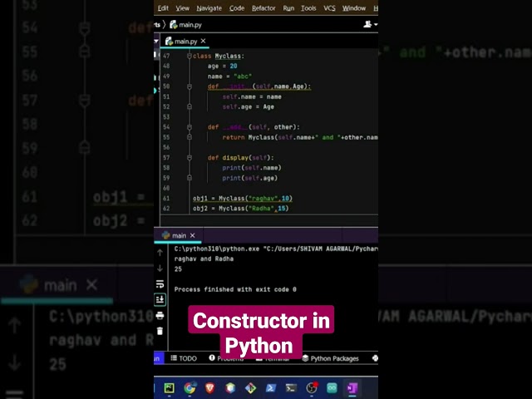Collapse the __add__ method fold on line 54
Screen dimensions: 532x399
(x=190, y=127)
